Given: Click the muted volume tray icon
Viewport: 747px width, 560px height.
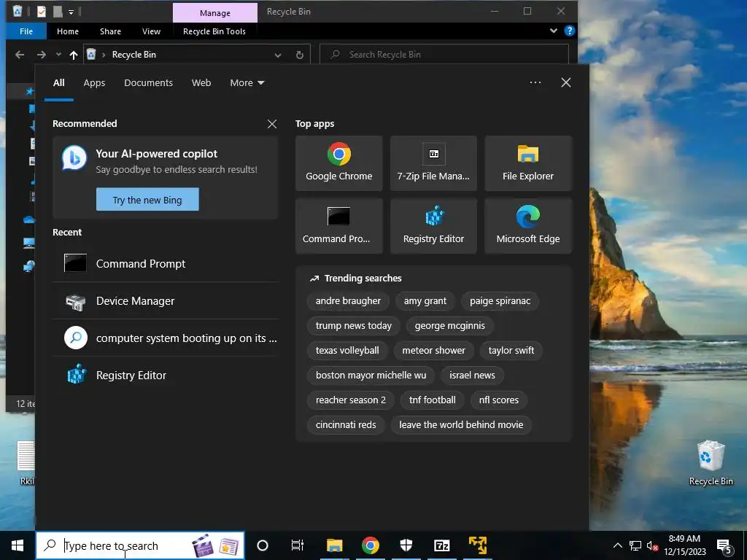Looking at the screenshot, I should tap(652, 545).
